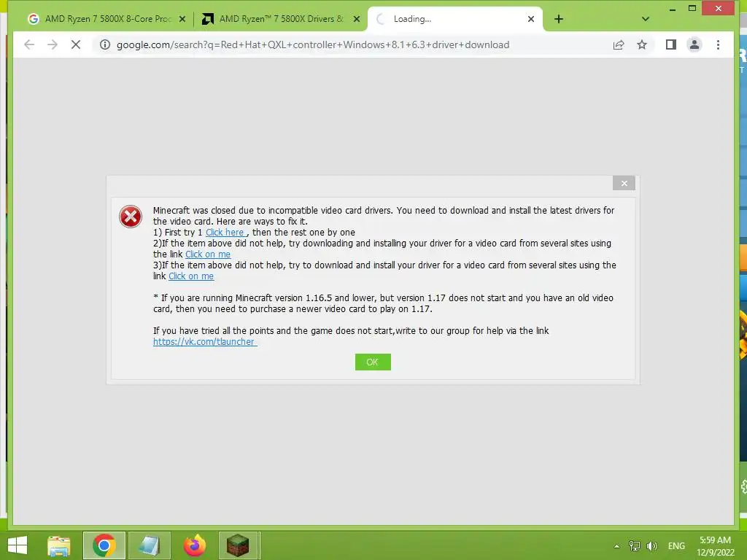This screenshot has height=560, width=747.
Task: Launch Firefox from the taskbar
Action: tap(195, 545)
